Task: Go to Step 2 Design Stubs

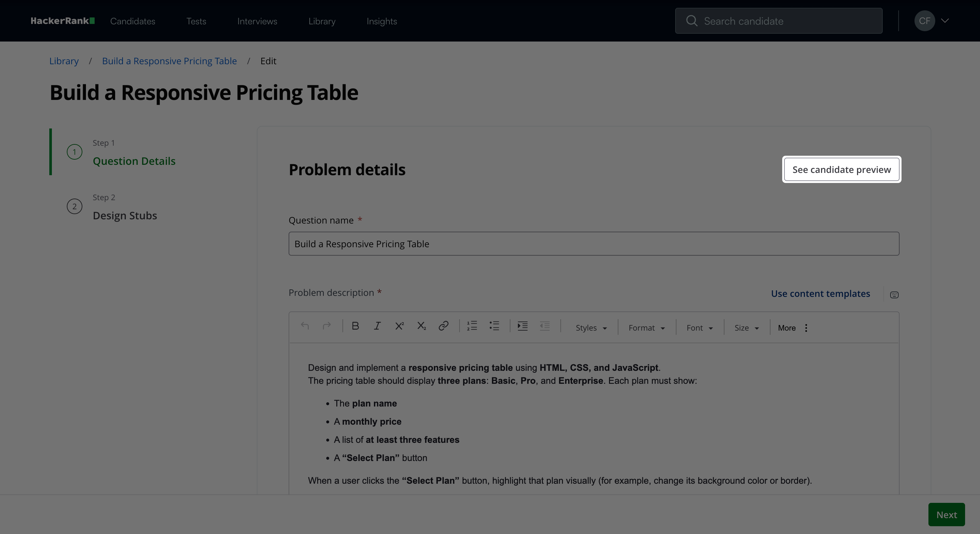Action: tap(125, 215)
